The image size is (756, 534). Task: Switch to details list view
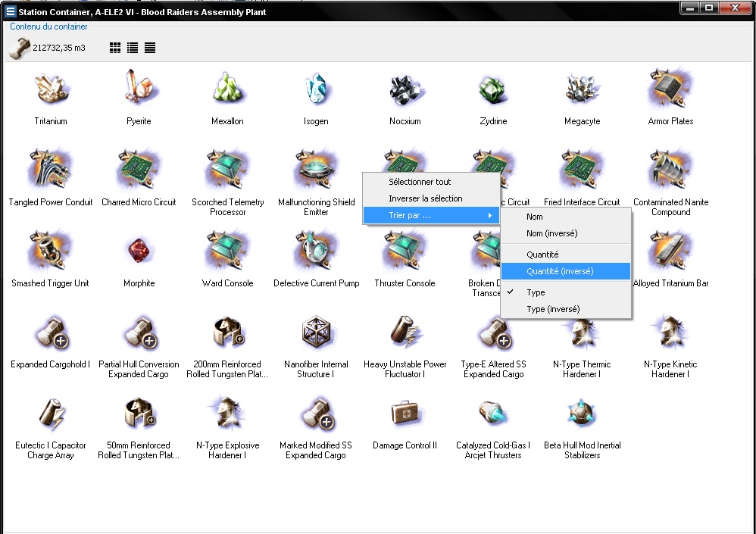133,48
